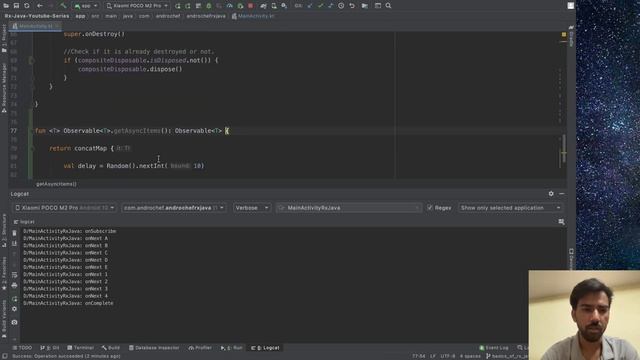Open the TODO tool window tab
The height and width of the screenshot is (360, 640).
pyautogui.click(x=22, y=348)
